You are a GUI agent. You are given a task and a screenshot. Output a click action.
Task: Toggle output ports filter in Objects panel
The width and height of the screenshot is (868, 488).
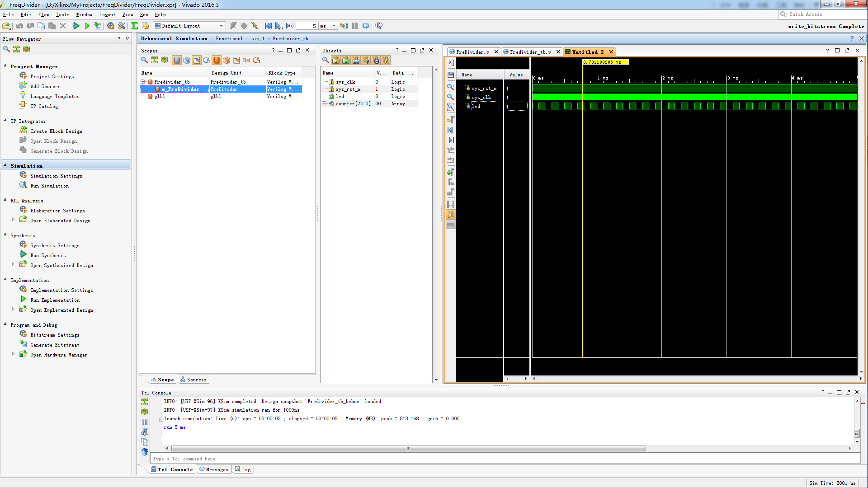pos(346,60)
